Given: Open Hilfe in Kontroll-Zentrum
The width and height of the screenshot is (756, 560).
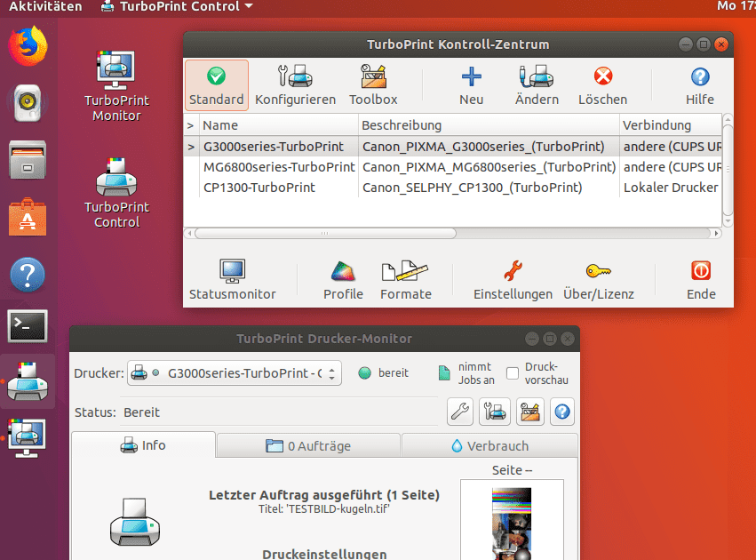Looking at the screenshot, I should tap(700, 85).
